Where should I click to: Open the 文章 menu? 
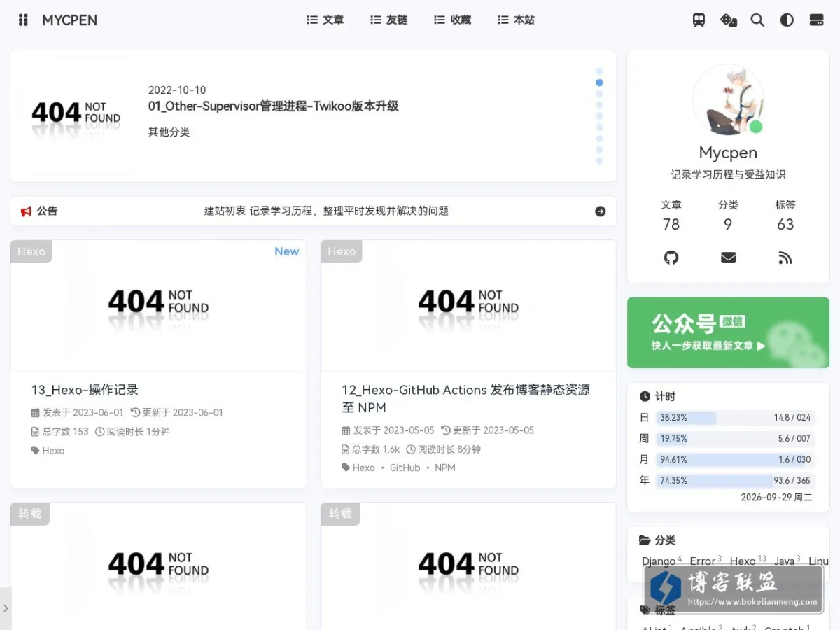(325, 20)
